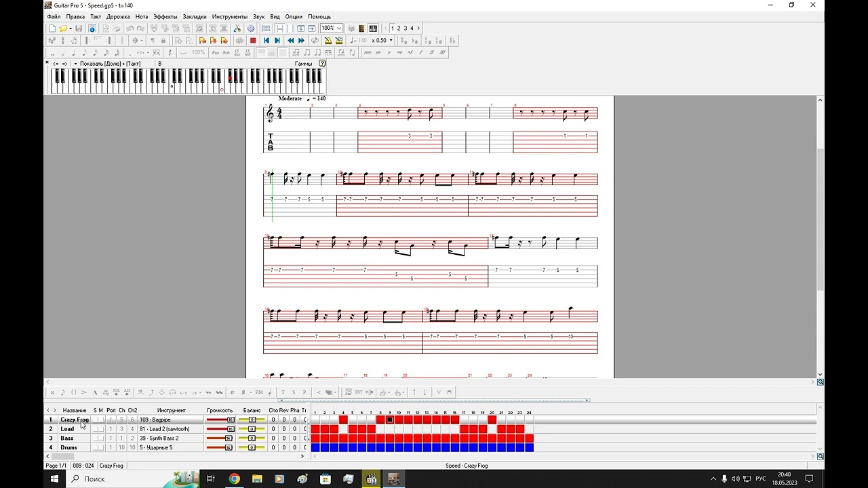
Task: Apply the trill (tr) effect
Action: pos(233,392)
